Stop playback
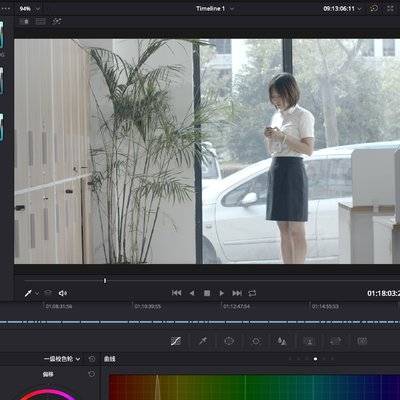 tap(207, 293)
